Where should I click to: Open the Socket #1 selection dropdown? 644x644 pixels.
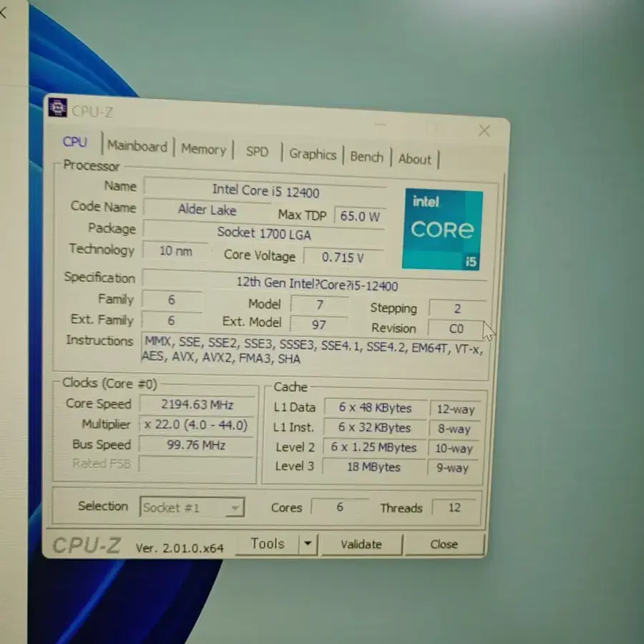(192, 507)
